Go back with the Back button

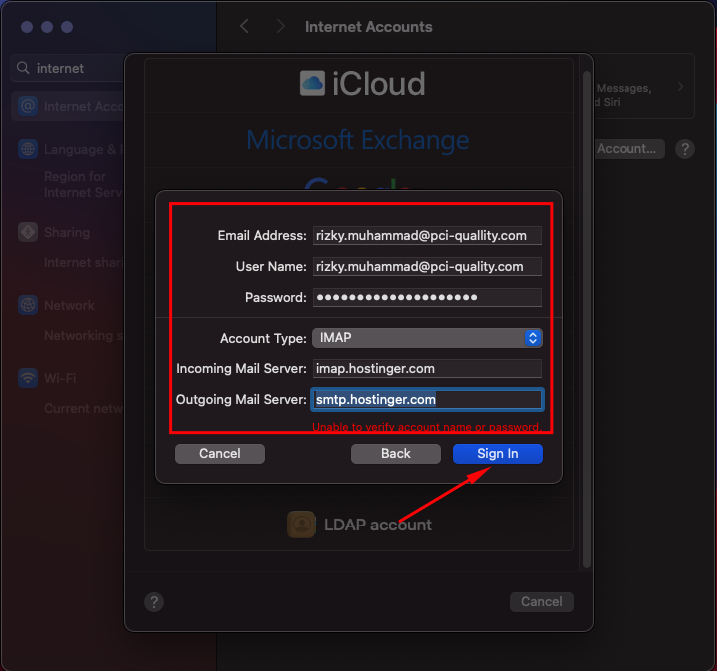(396, 454)
